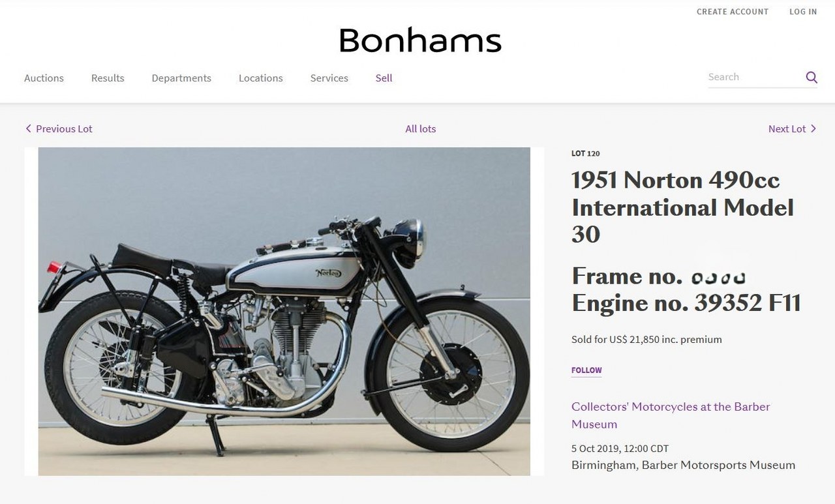This screenshot has width=835, height=504.
Task: Open the Services menu
Action: 329,78
